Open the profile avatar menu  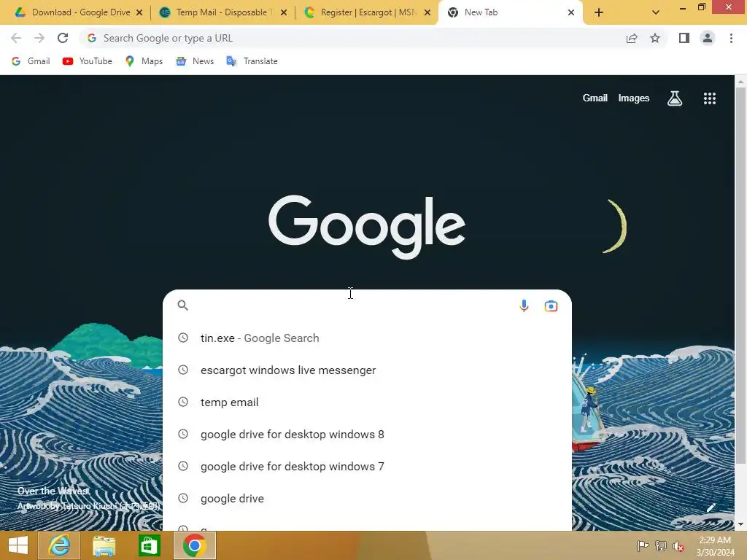click(x=708, y=38)
